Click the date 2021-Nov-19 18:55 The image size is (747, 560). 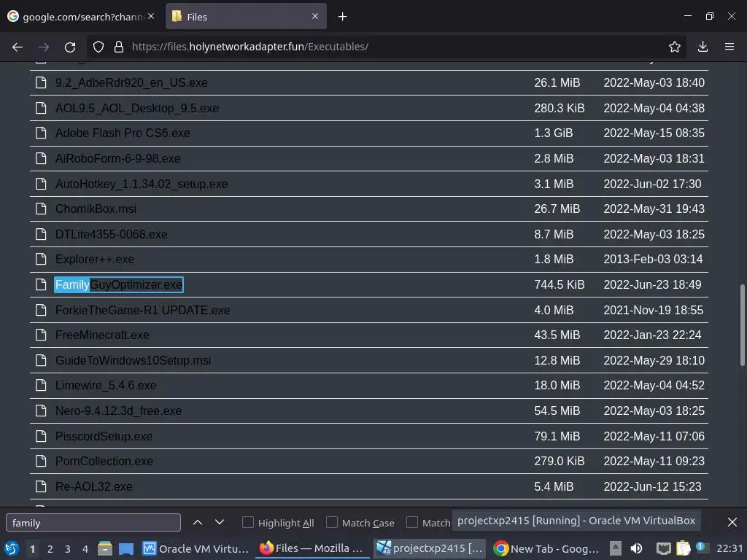pyautogui.click(x=653, y=310)
